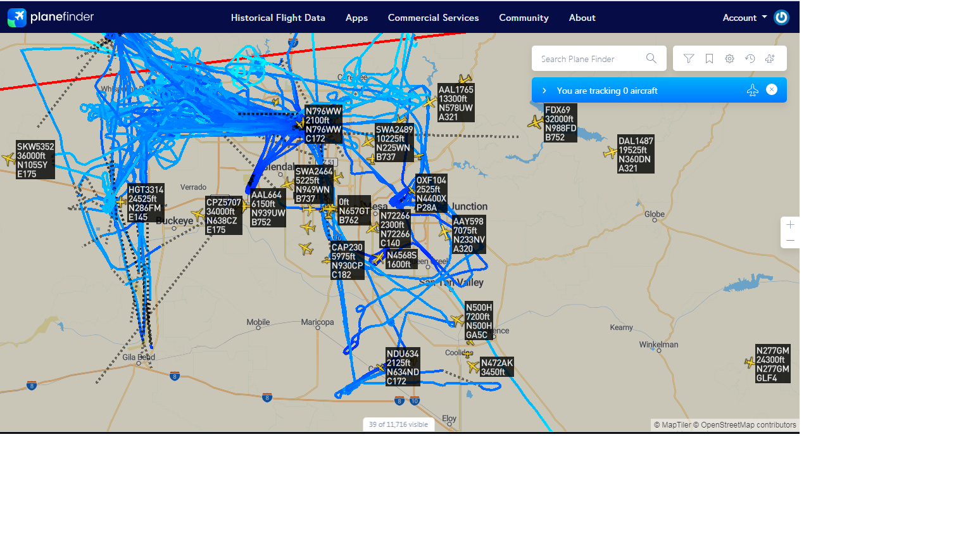980x546 pixels.
Task: Zoom out the map with minus button
Action: (790, 241)
